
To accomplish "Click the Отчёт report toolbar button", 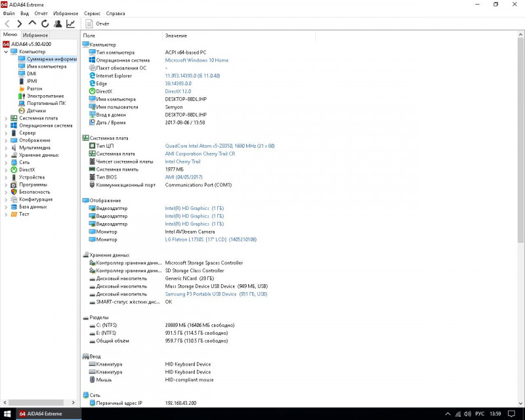I will point(97,24).
